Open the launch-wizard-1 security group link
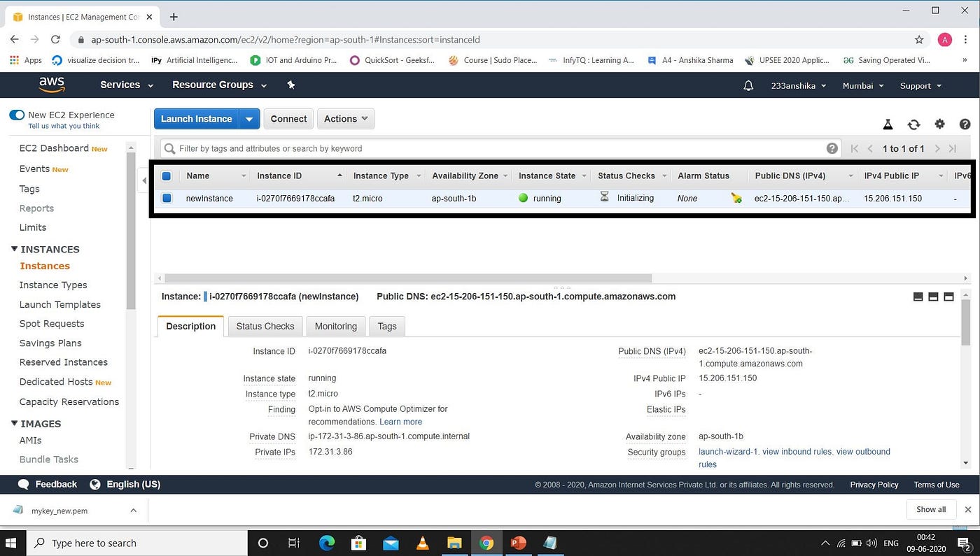The image size is (980, 556). pos(728,452)
